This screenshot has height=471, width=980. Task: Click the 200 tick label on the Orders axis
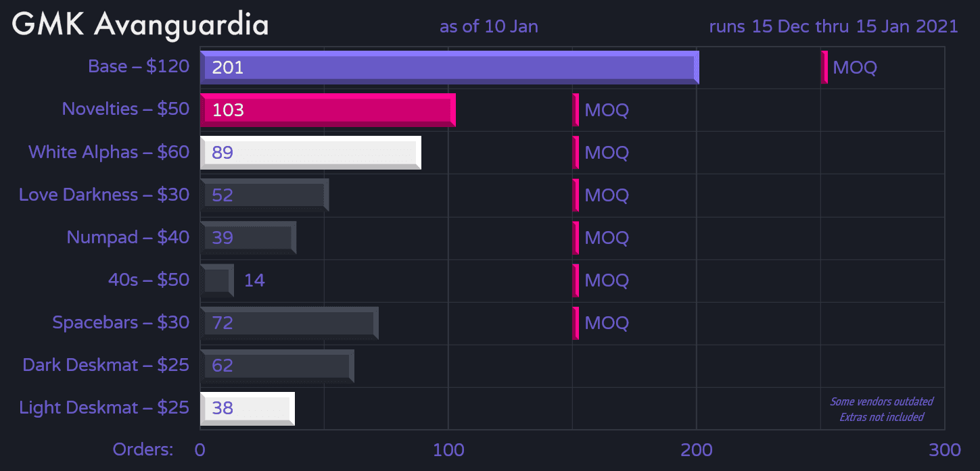tap(696, 449)
